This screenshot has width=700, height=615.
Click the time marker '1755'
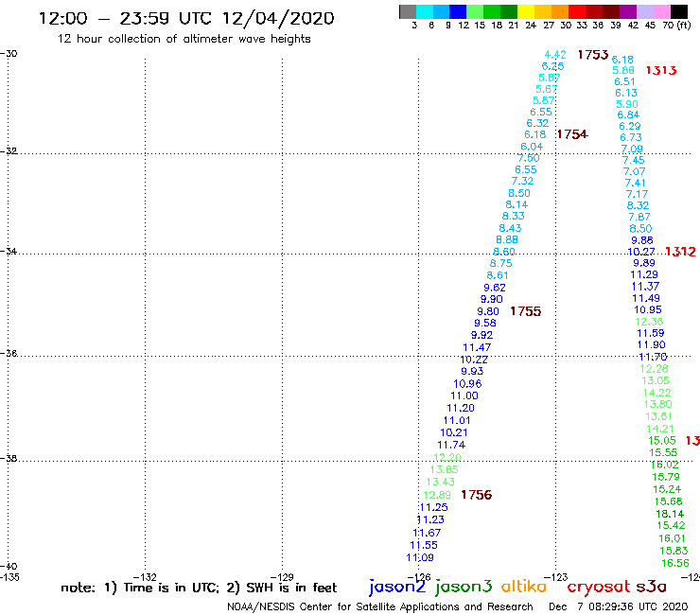[x=525, y=311]
